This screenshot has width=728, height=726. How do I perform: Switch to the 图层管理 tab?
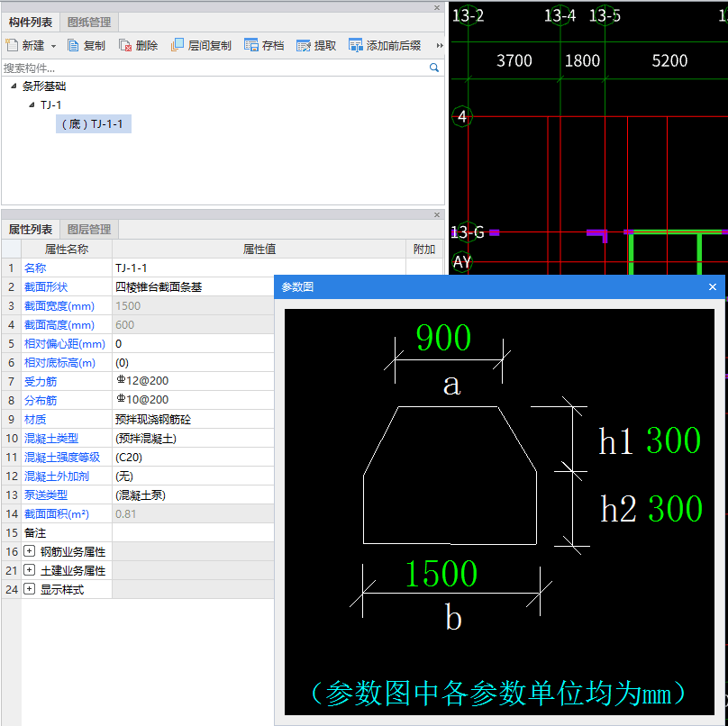[89, 230]
